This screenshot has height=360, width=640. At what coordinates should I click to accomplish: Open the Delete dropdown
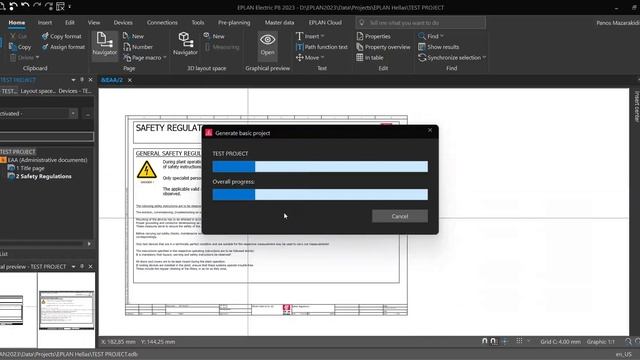37,58
